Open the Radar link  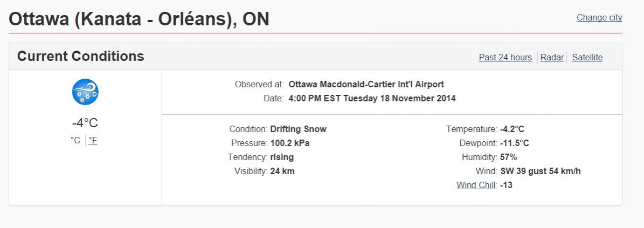(552, 58)
